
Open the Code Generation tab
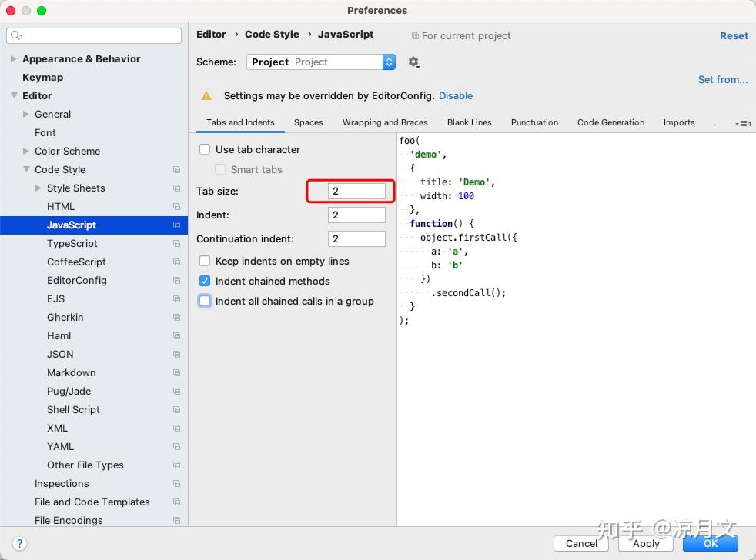coord(610,122)
